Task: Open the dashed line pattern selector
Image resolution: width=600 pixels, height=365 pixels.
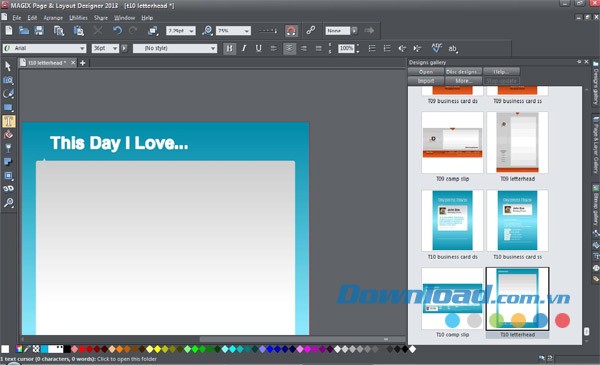Action: 267,31
